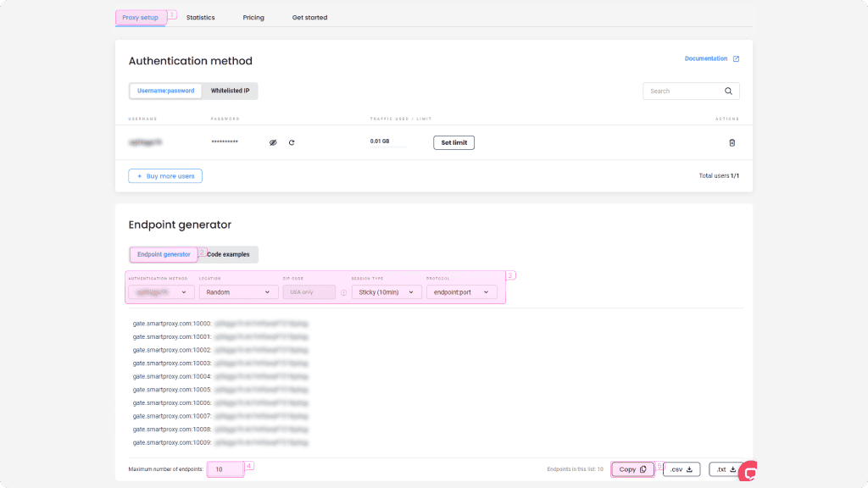Switch to Whitelisted IP authentication
The height and width of the screenshot is (488, 868).
230,91
